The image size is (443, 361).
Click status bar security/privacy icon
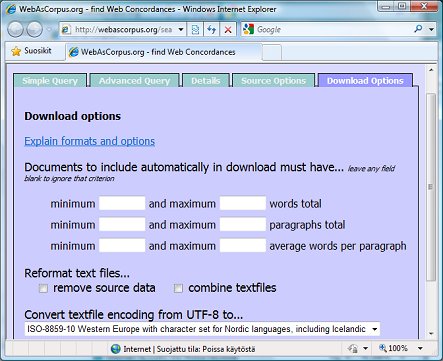pyautogui.click(x=353, y=349)
